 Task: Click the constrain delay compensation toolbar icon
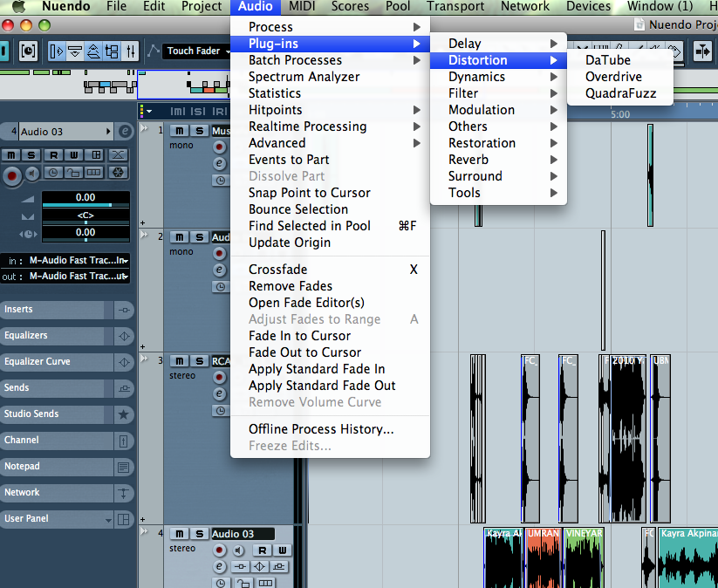(28, 51)
